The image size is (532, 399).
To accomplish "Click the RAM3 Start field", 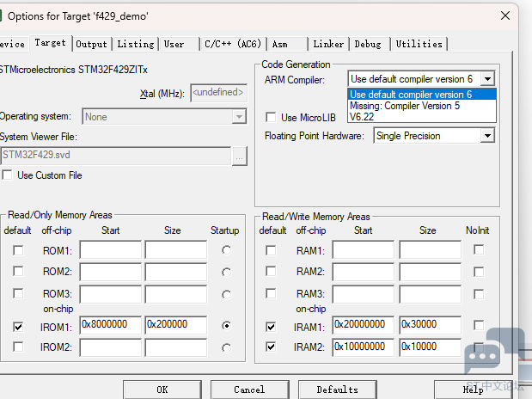I will coord(364,294).
